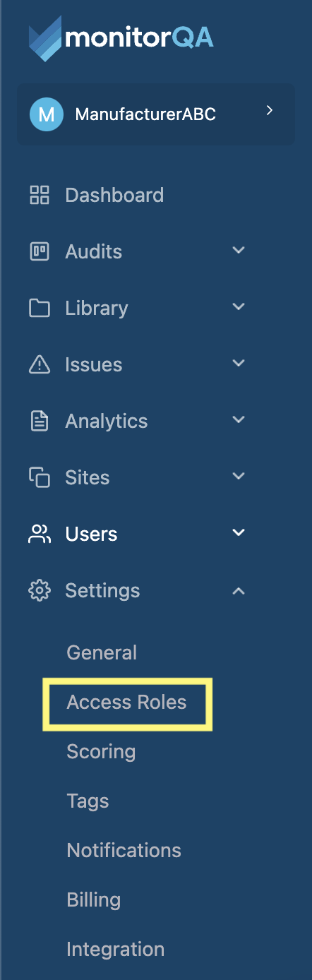Image resolution: width=312 pixels, height=980 pixels.
Task: Open the Analytics document icon
Action: tap(40, 421)
